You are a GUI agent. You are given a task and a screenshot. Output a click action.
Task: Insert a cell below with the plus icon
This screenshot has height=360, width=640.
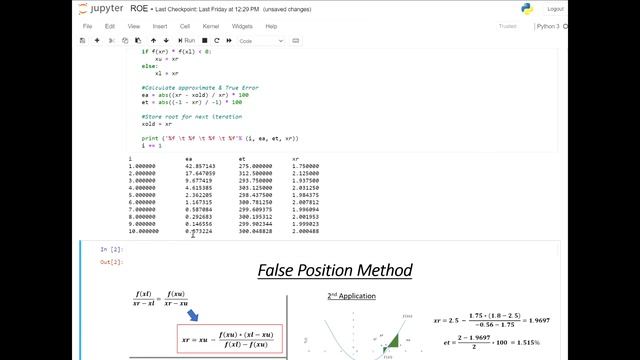pyautogui.click(x=97, y=40)
